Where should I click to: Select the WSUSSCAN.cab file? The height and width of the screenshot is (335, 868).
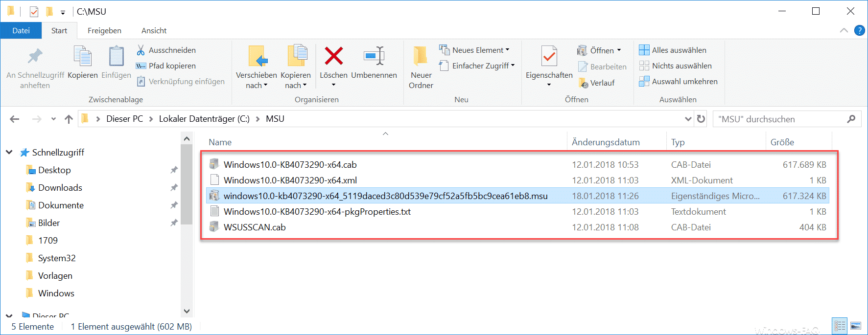coord(254,227)
